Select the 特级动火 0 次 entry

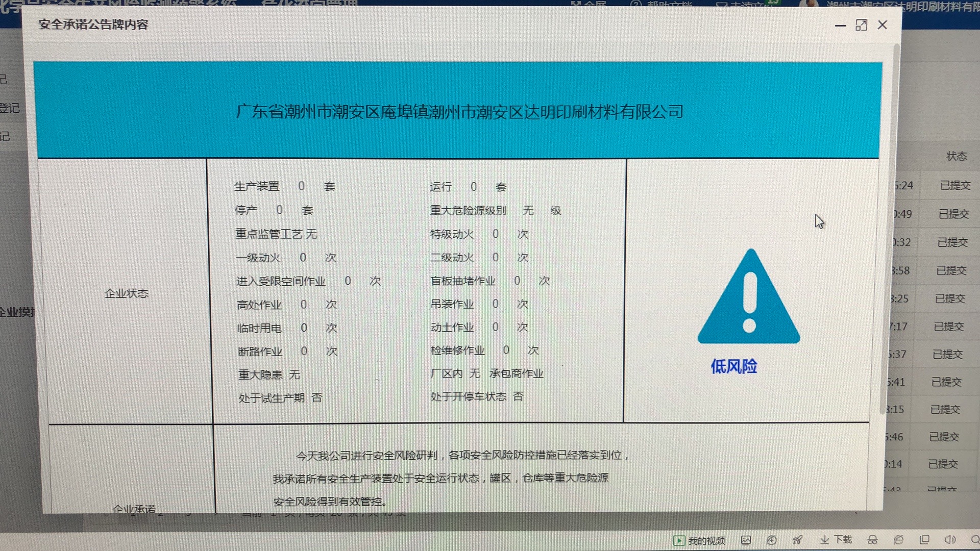click(x=479, y=234)
